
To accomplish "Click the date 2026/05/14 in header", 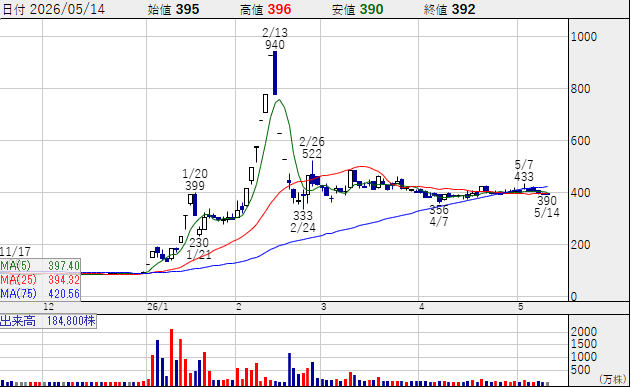I will tap(67, 9).
